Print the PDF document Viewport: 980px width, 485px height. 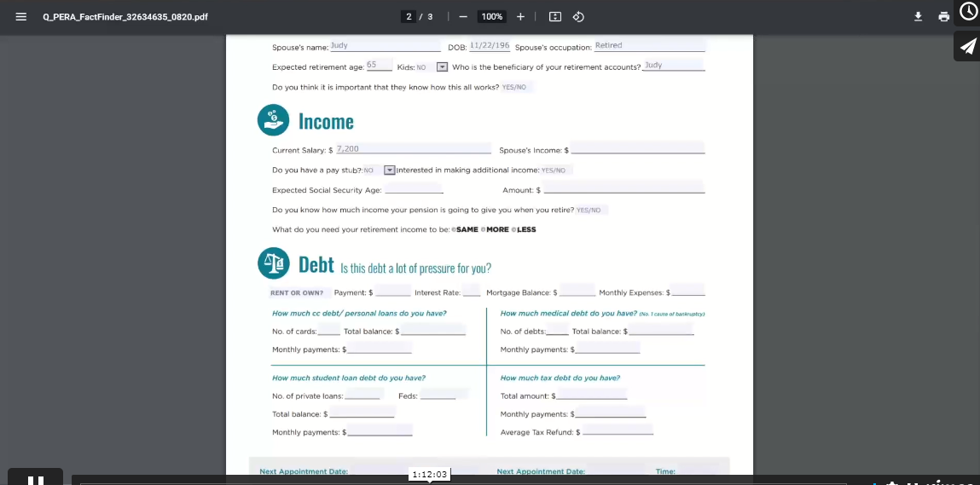click(x=943, y=17)
